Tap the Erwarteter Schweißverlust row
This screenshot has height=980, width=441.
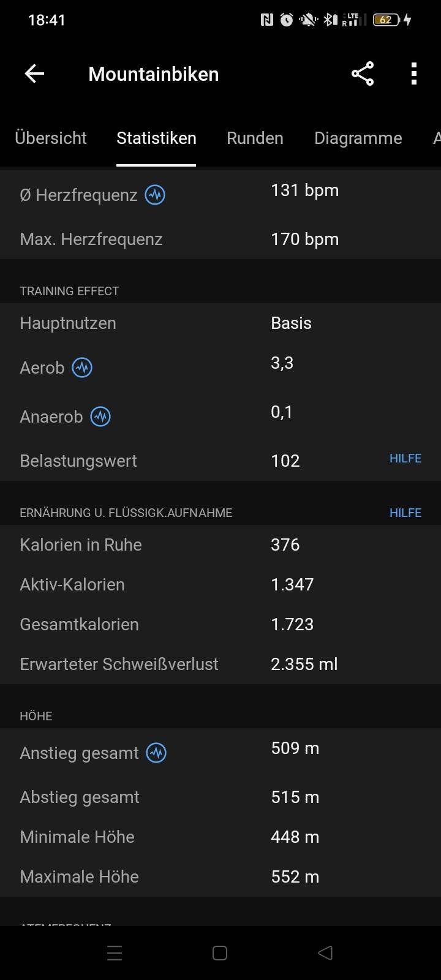(x=221, y=664)
